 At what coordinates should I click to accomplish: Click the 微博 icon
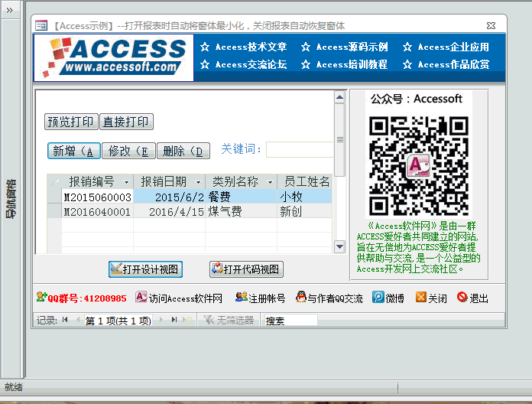(x=378, y=297)
